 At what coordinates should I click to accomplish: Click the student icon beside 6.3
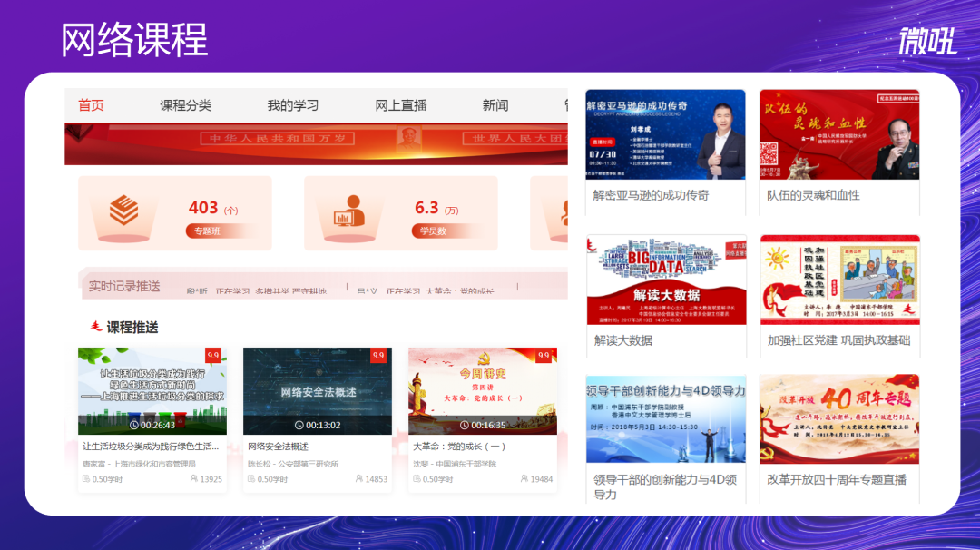click(349, 211)
